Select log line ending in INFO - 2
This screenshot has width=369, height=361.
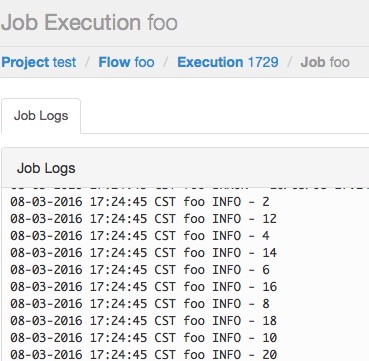point(140,202)
